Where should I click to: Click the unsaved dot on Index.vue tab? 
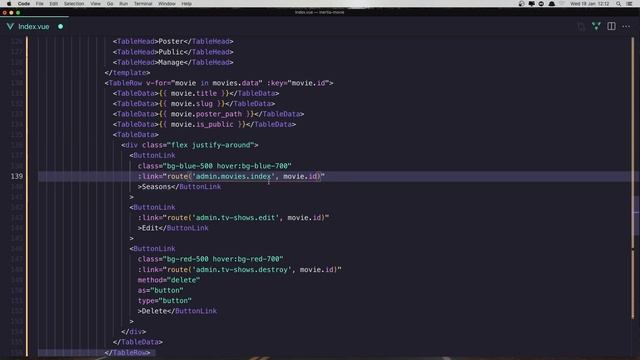point(60,27)
